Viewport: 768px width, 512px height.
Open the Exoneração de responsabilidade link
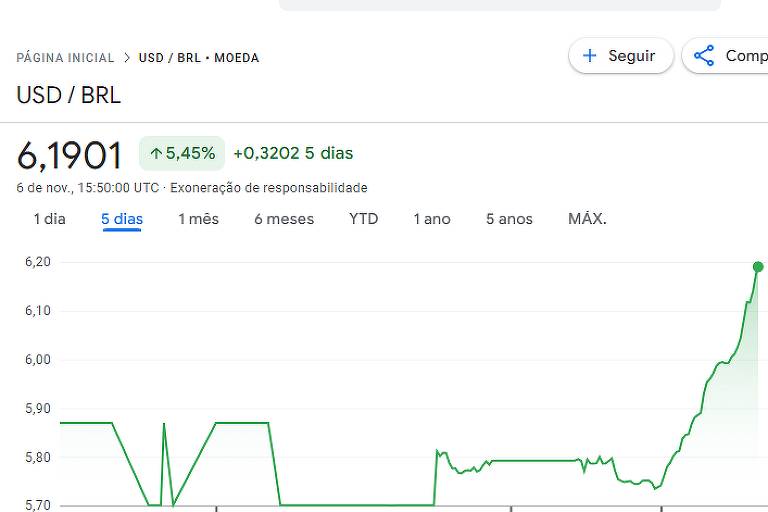[268, 188]
